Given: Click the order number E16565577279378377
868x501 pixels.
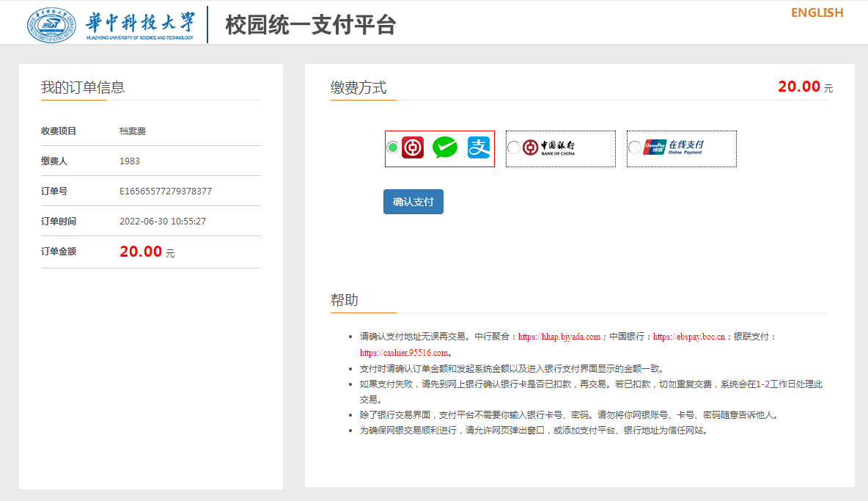Looking at the screenshot, I should coord(166,191).
